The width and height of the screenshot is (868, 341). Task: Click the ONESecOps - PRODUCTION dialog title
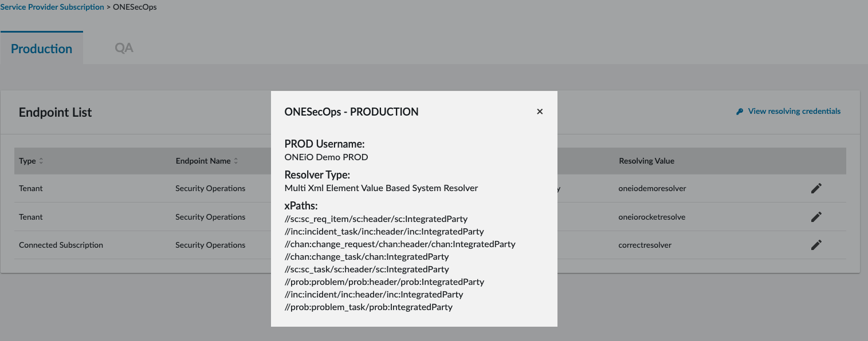click(x=351, y=112)
